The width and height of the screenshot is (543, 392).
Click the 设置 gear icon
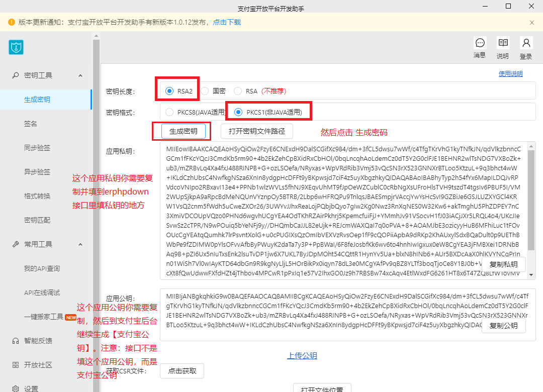click(16, 388)
